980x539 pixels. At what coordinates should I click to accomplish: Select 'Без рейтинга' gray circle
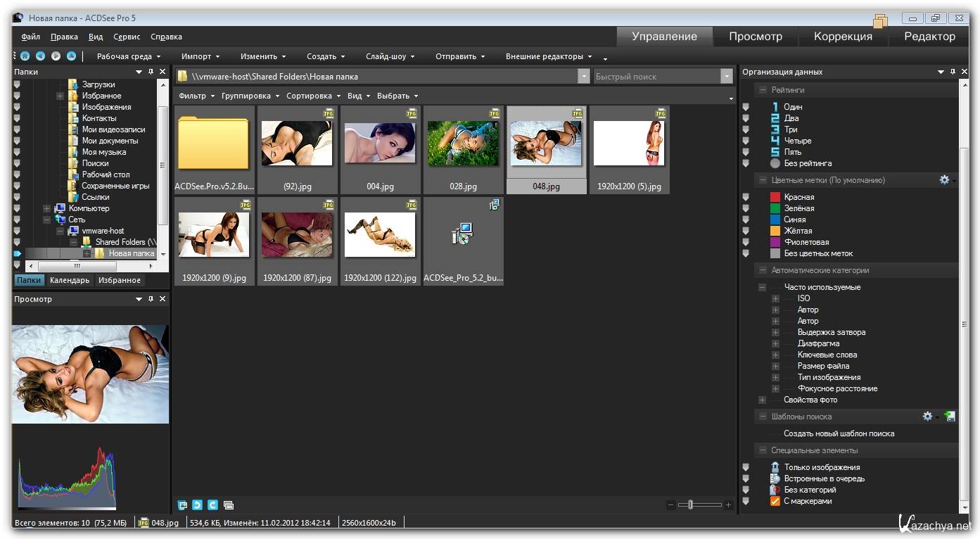775,163
